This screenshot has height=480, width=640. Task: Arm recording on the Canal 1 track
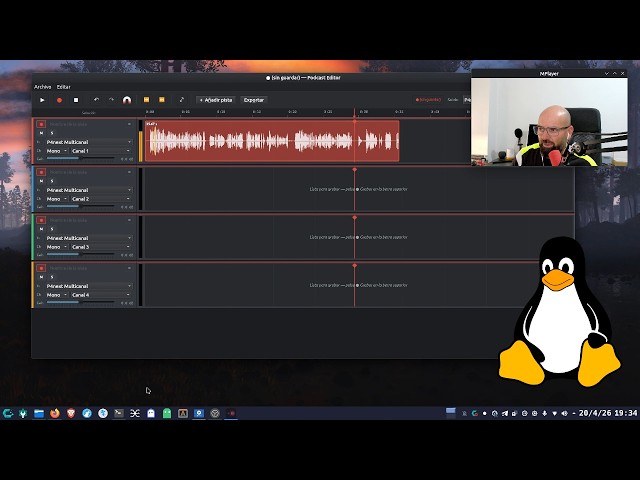(x=41, y=124)
